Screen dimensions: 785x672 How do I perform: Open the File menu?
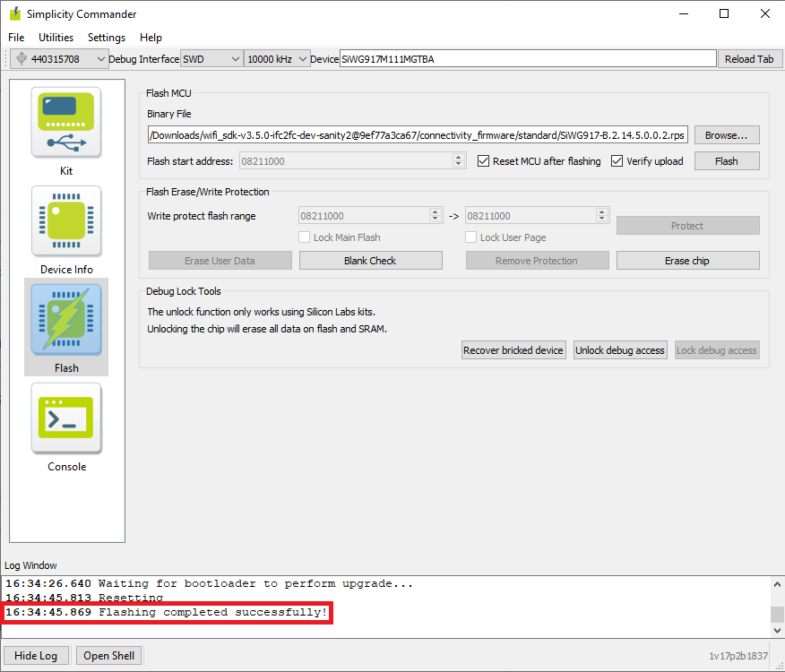click(17, 38)
